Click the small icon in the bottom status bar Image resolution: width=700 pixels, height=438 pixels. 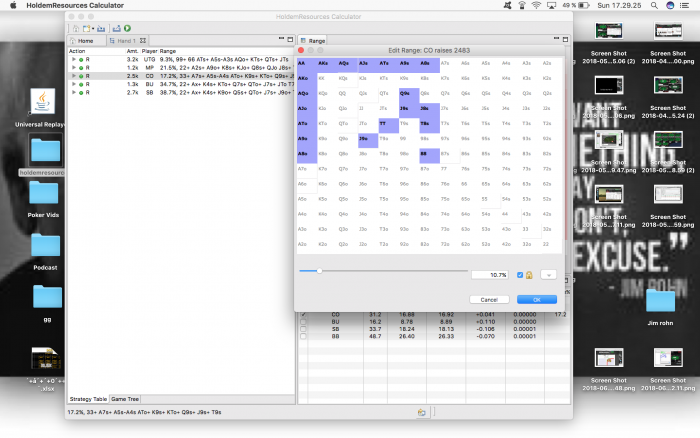pyautogui.click(x=421, y=413)
